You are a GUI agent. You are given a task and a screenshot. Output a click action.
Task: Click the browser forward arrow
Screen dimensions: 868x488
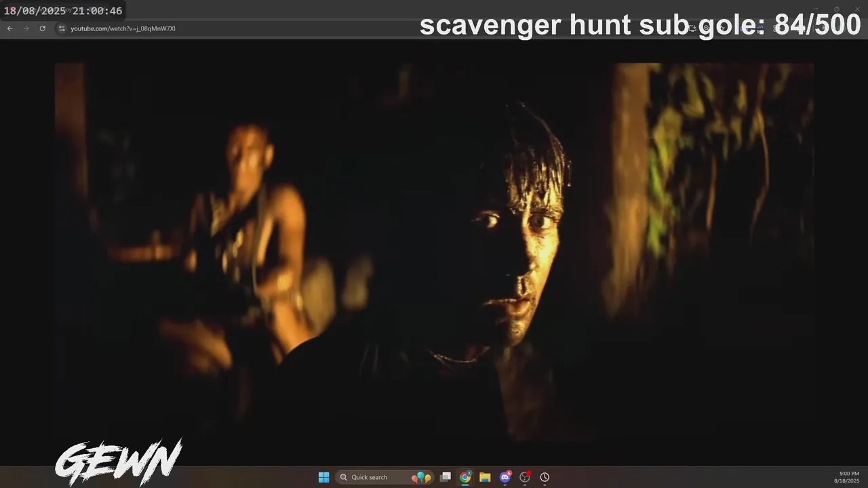coord(26,28)
